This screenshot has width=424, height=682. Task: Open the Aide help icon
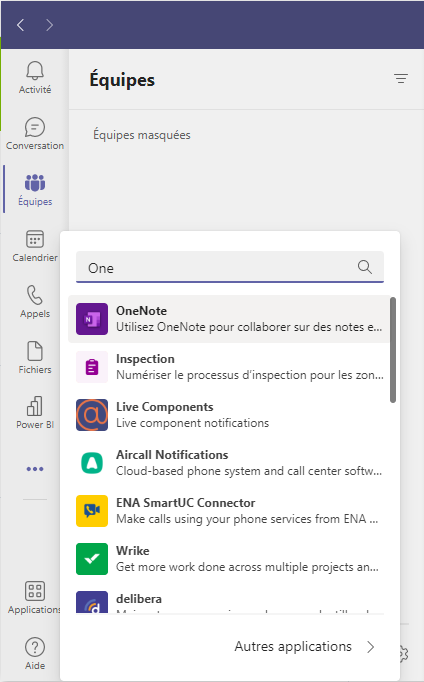click(x=35, y=647)
